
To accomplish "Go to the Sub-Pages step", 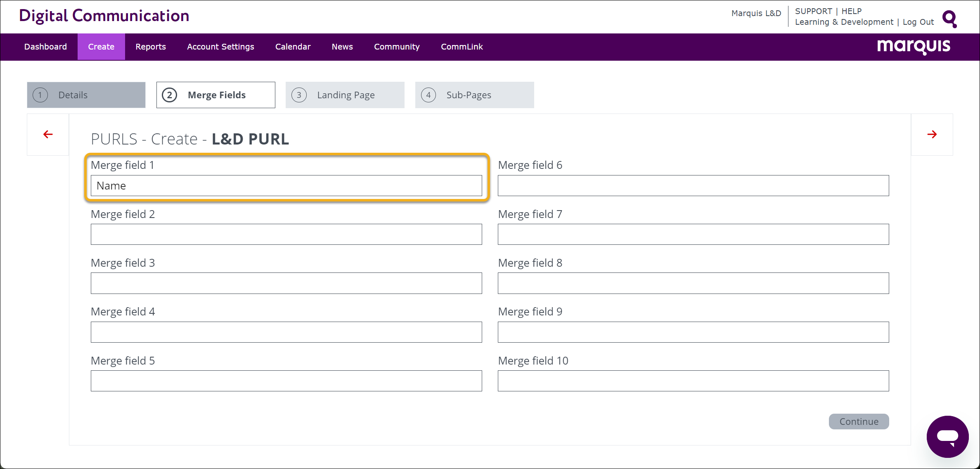I will [475, 95].
